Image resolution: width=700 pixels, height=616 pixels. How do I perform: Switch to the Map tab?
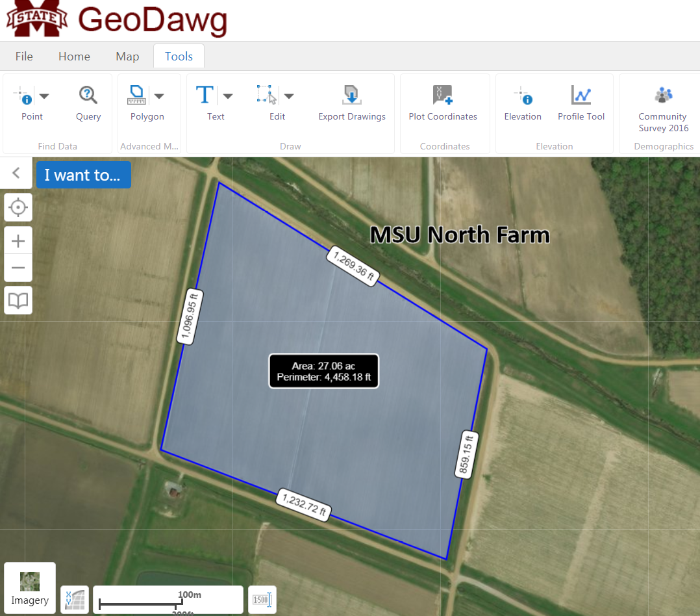point(127,57)
